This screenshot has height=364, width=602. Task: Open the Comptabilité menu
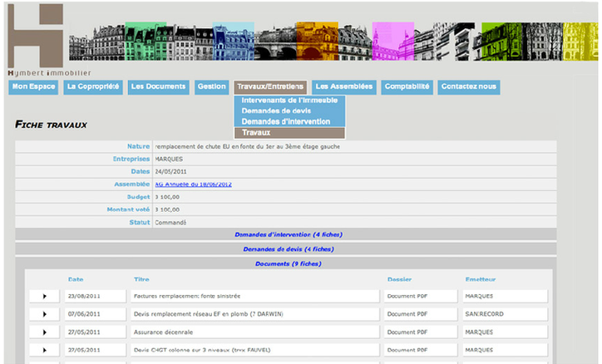[407, 87]
